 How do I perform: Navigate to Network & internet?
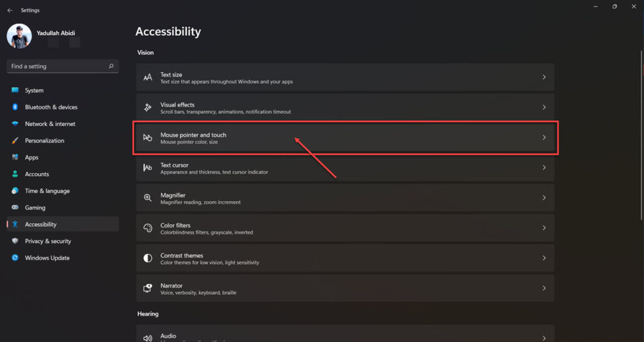coord(63,124)
